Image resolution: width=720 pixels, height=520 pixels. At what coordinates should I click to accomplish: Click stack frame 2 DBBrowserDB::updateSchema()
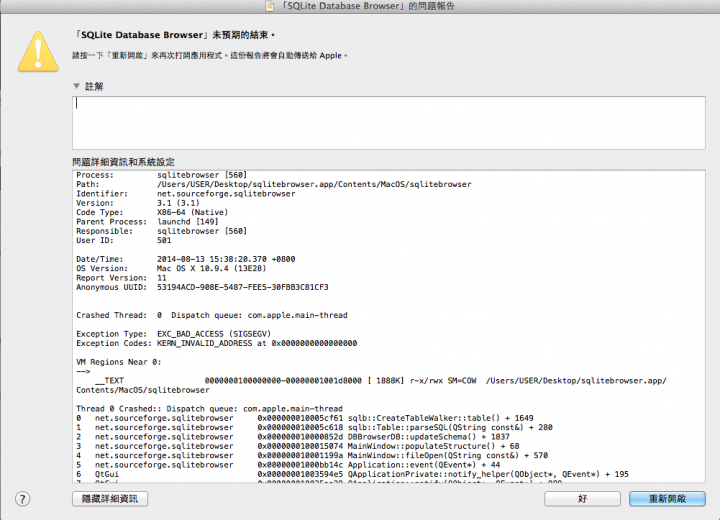click(x=293, y=437)
